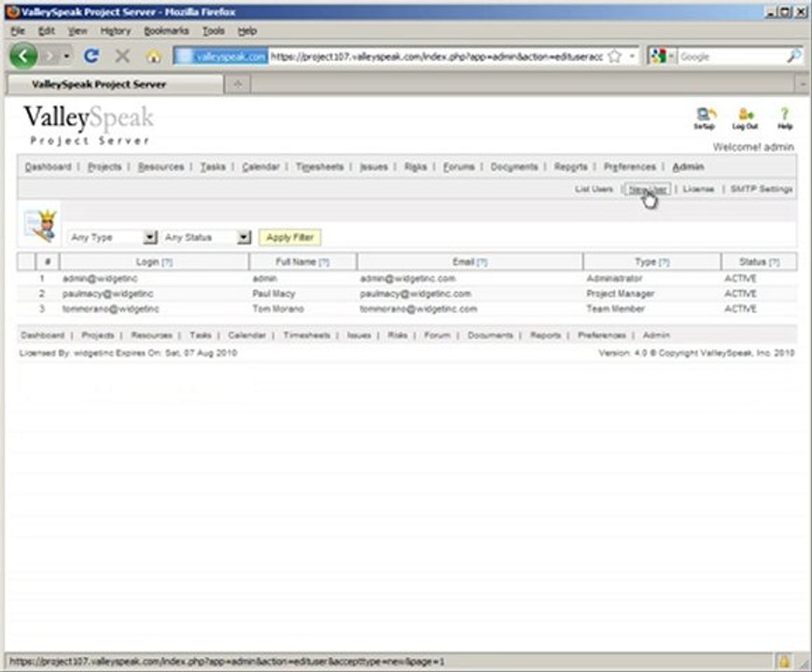Open the View menu
The image size is (812, 672).
pos(77,31)
